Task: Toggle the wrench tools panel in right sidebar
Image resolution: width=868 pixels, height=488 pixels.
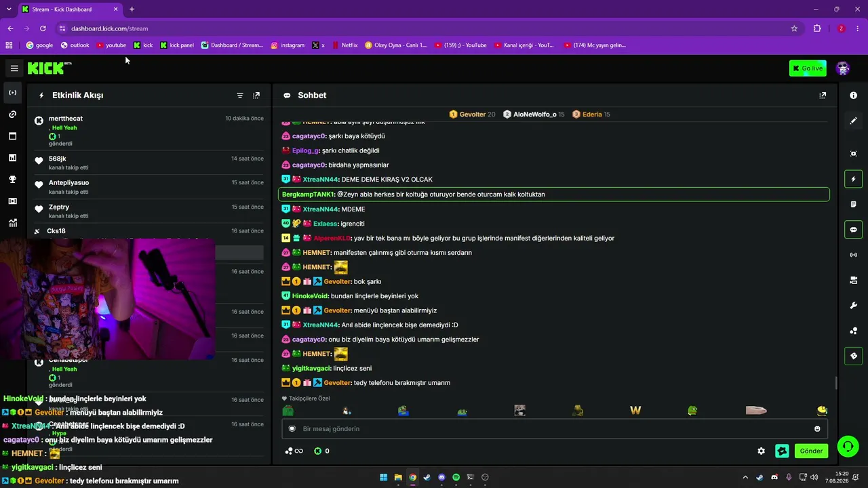Action: click(853, 306)
